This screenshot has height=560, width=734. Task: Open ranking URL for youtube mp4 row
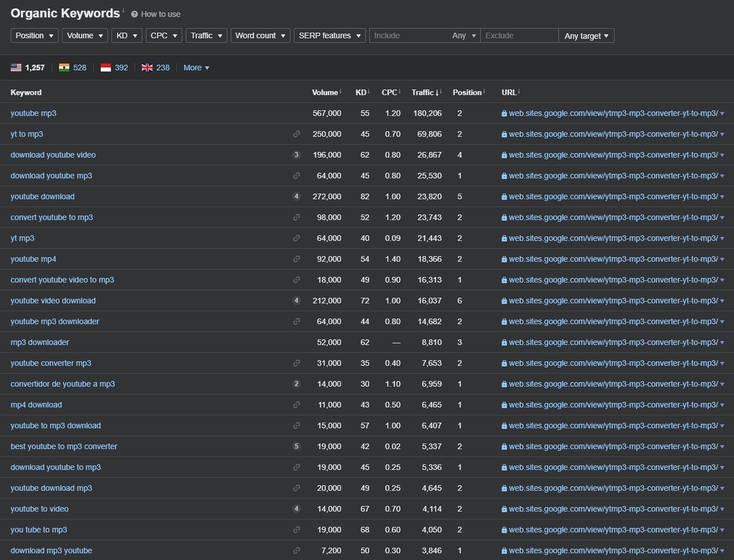point(613,259)
